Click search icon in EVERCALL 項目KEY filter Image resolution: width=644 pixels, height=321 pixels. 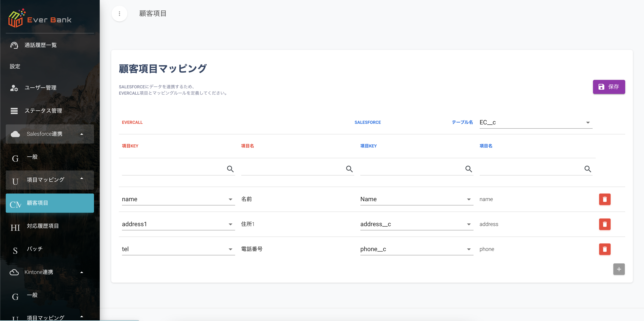pos(230,169)
